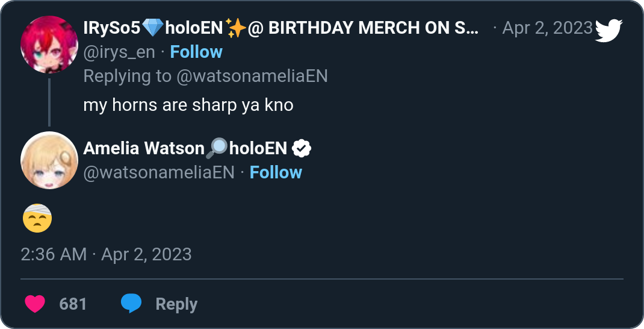Click Amelia Watson's verified badge
The width and height of the screenshot is (644, 329).
(x=301, y=148)
